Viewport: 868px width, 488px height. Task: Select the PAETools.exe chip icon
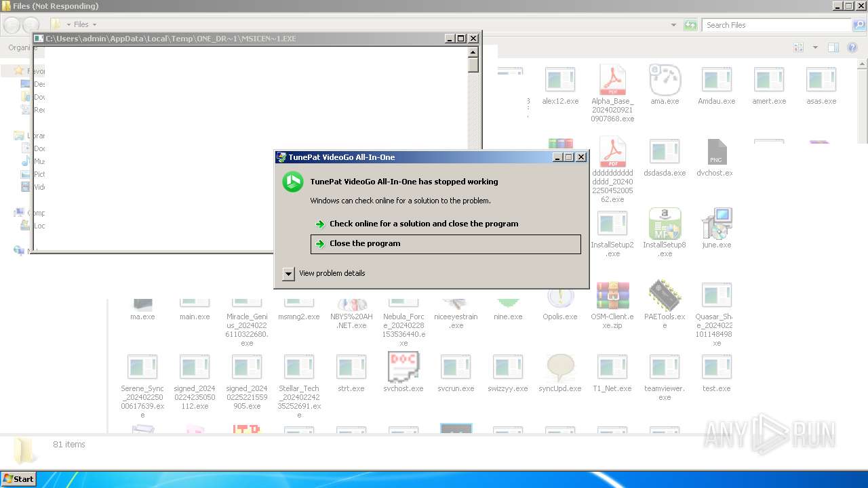coord(665,296)
